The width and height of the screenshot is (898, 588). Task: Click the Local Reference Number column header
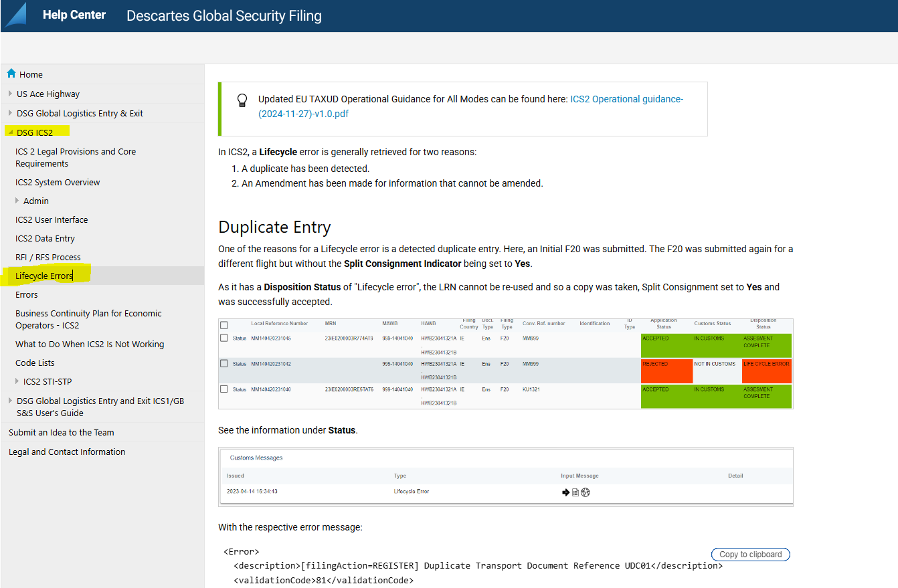pos(280,324)
